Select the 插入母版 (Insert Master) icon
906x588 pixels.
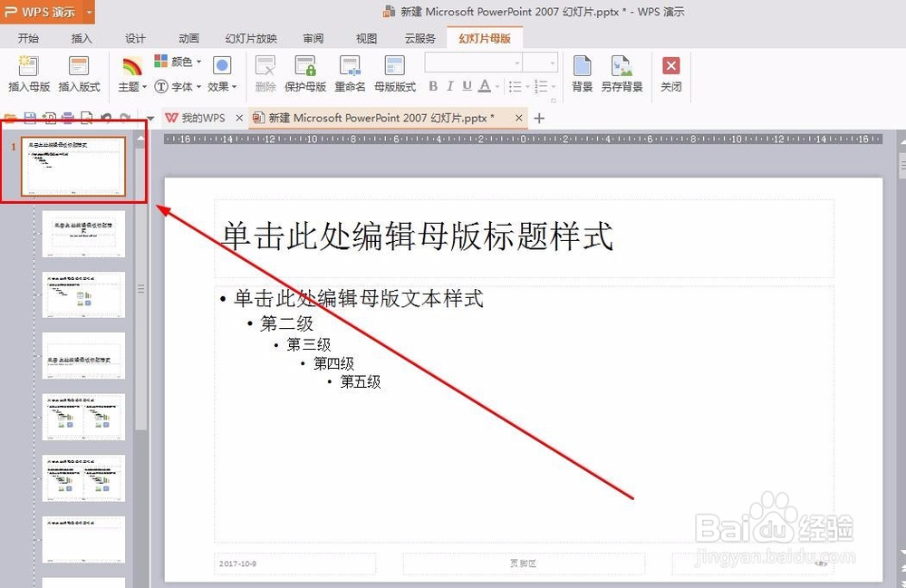[x=27, y=72]
